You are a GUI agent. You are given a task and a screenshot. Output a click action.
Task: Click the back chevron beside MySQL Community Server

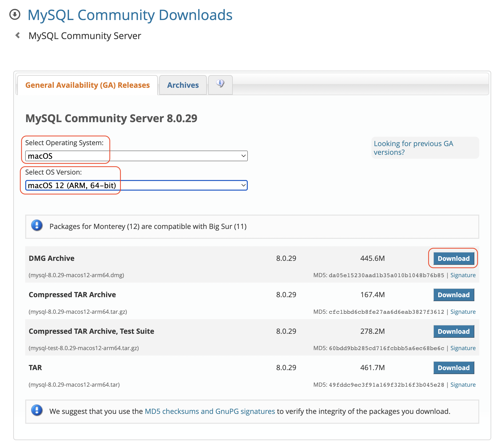[18, 35]
